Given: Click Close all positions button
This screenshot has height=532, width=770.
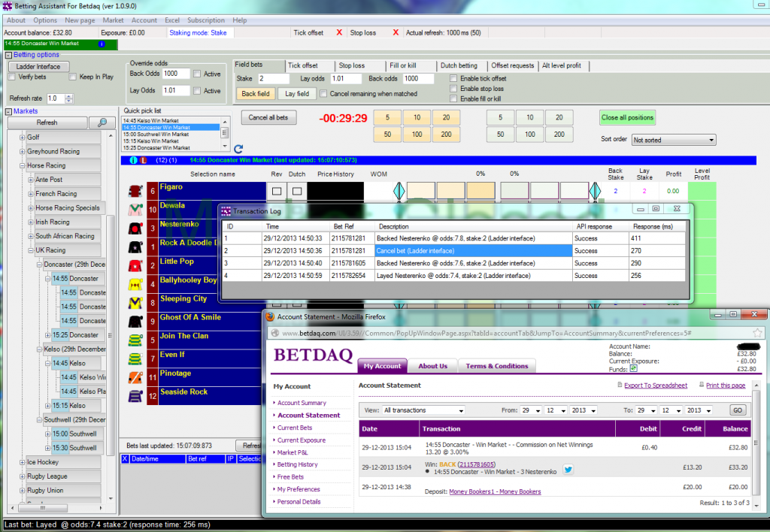Looking at the screenshot, I should pyautogui.click(x=627, y=118).
